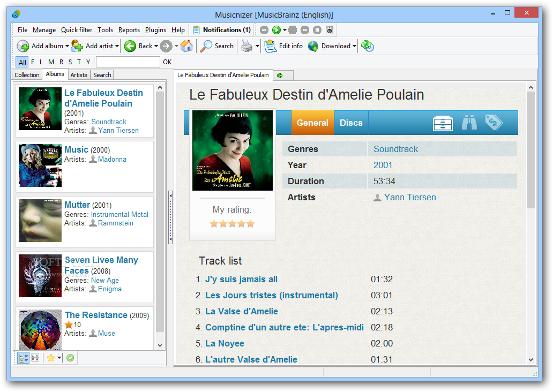This screenshot has height=392, width=553.
Task: Click the grey round pause button
Action: (x=293, y=30)
